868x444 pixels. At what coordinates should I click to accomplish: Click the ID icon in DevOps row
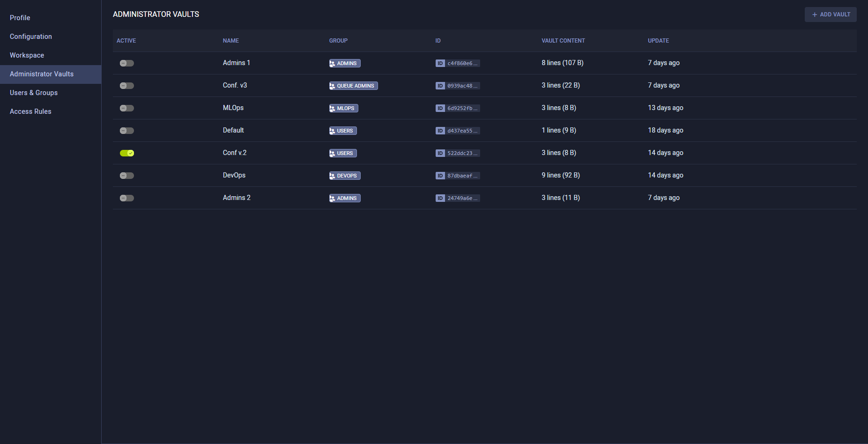click(440, 176)
